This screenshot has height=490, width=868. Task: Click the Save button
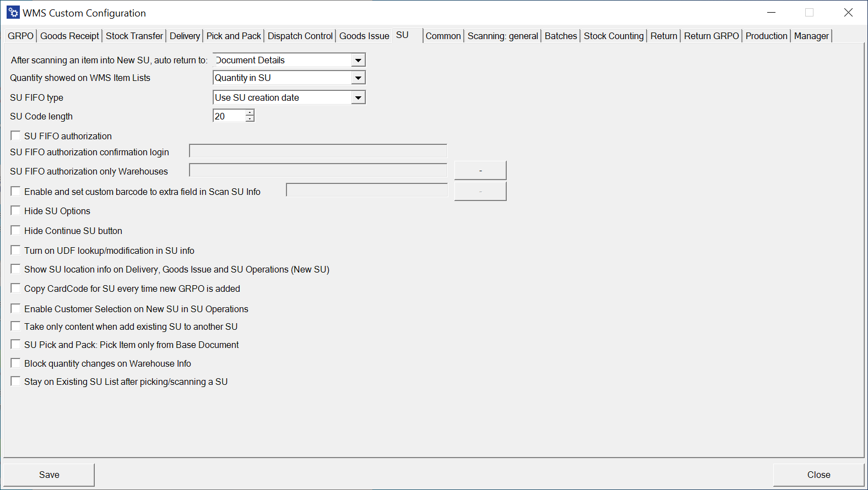49,475
